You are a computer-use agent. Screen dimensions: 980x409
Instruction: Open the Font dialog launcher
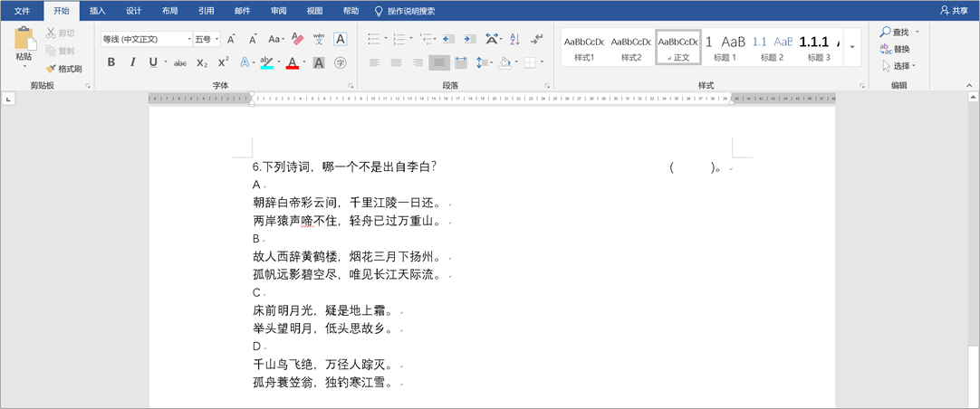(x=351, y=86)
